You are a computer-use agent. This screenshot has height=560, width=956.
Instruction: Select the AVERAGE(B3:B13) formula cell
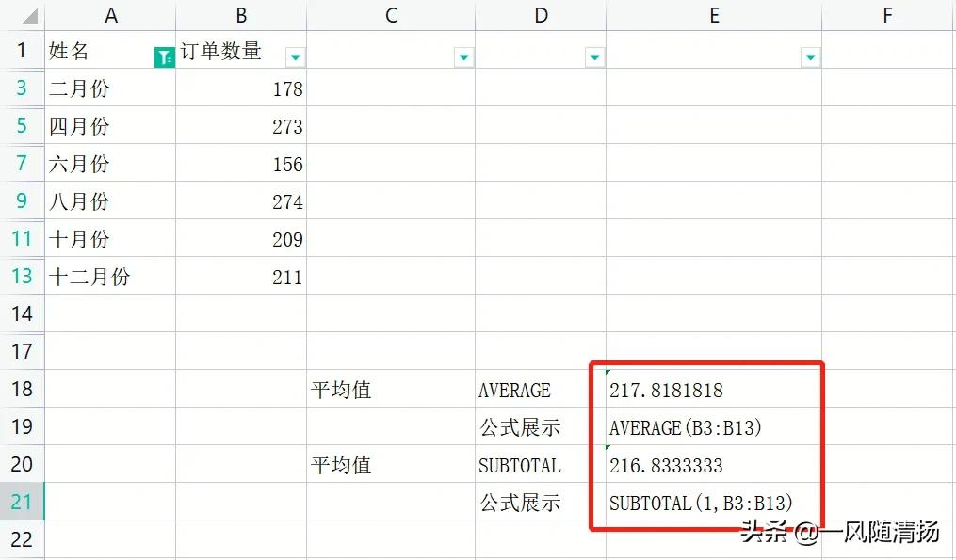pyautogui.click(x=714, y=426)
